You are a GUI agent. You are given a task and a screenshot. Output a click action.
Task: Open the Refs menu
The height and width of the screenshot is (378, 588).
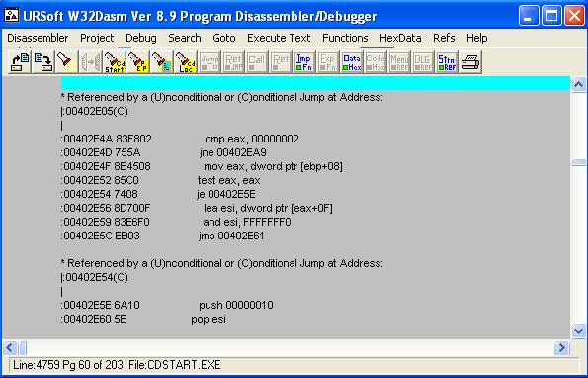pyautogui.click(x=444, y=38)
